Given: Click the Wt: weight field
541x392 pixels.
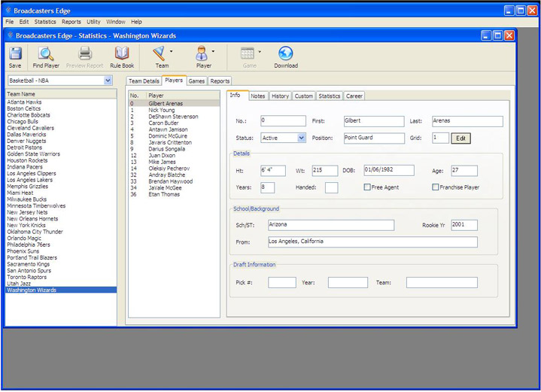Looking at the screenshot, I should click(x=324, y=171).
